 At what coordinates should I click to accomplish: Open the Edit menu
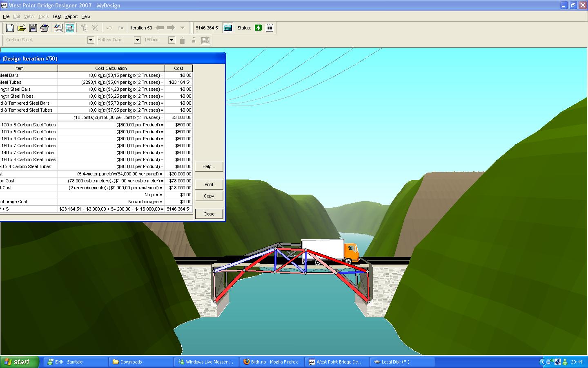16,16
